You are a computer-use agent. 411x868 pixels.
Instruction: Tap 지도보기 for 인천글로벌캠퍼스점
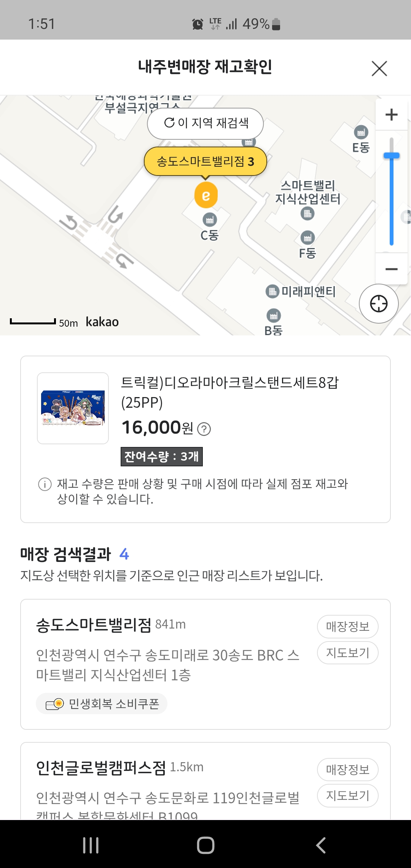point(347,795)
